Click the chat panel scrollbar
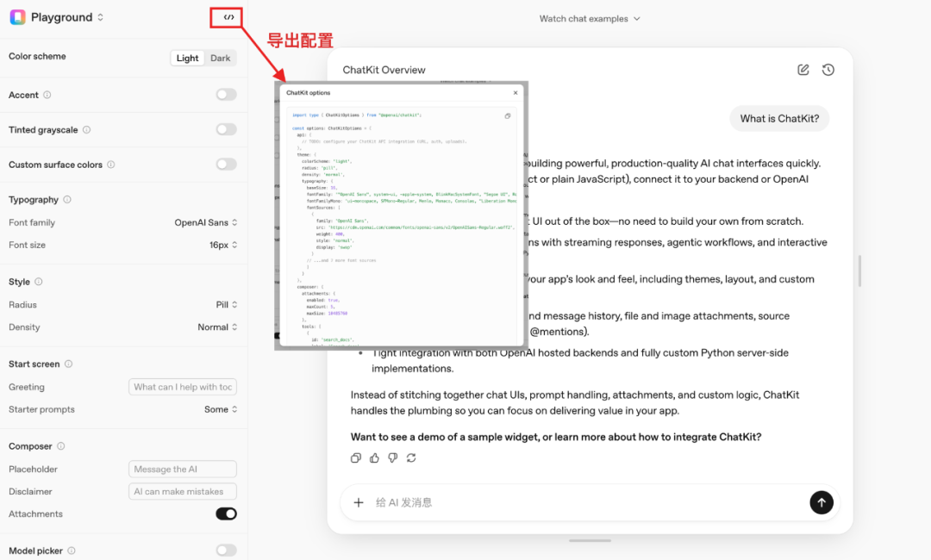Screen dimensions: 931x560 click(x=859, y=271)
